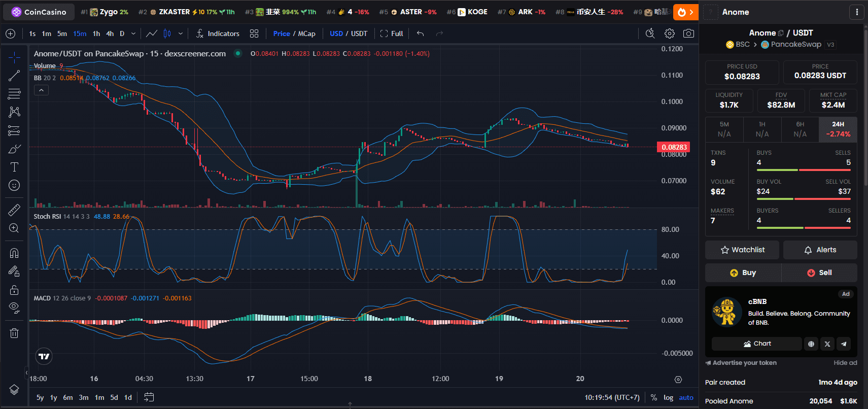Select the text annotation tool
The height and width of the screenshot is (409, 868).
(14, 167)
